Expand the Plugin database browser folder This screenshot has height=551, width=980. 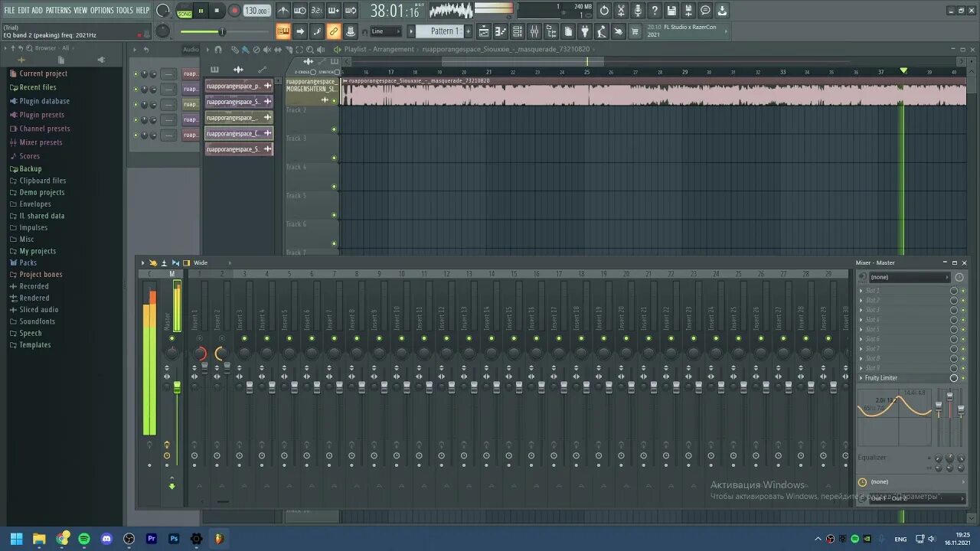[44, 101]
